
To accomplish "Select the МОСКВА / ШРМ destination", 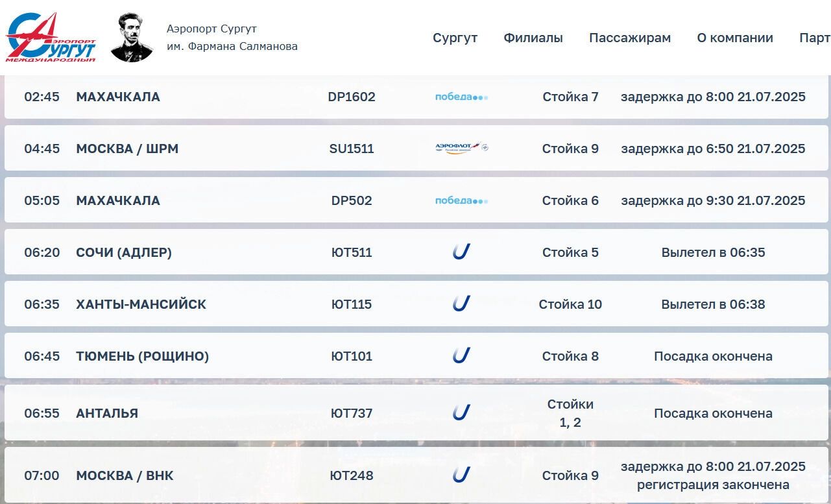I will (127, 149).
